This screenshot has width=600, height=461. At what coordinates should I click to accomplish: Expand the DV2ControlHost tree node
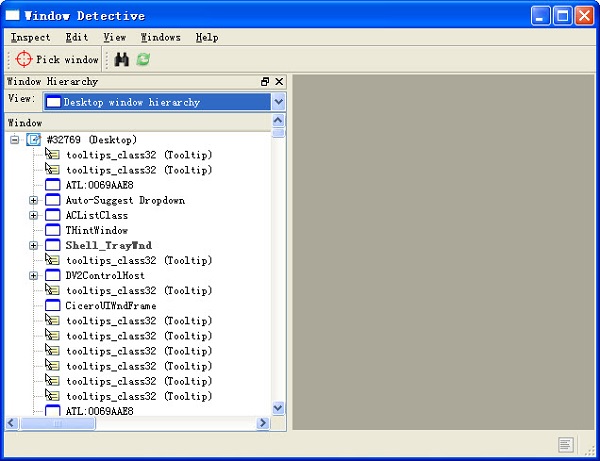click(33, 275)
